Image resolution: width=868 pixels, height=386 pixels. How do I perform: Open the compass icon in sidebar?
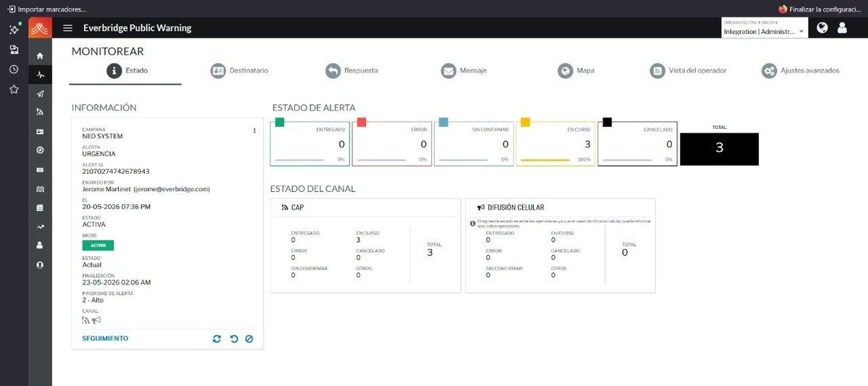pos(40,151)
